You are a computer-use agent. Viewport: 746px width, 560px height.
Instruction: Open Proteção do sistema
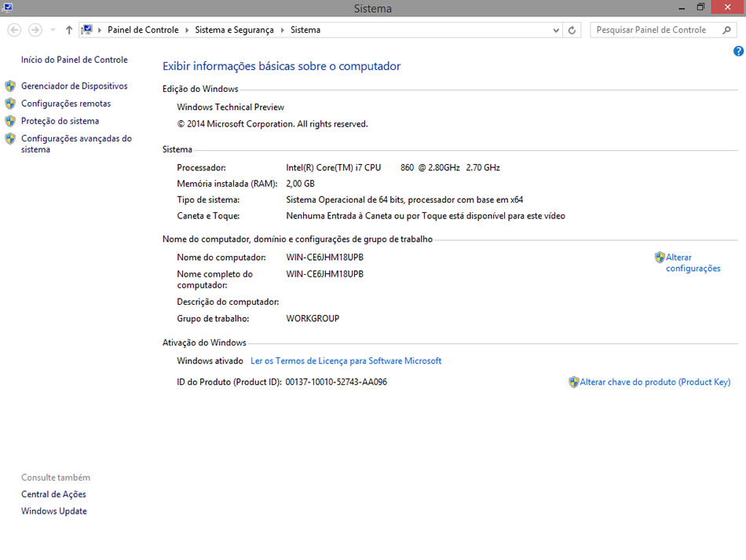point(60,121)
